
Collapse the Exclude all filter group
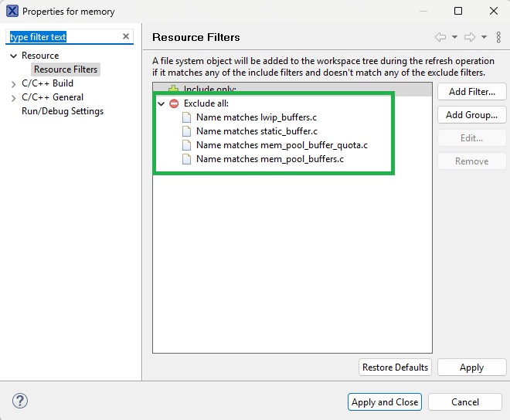161,103
